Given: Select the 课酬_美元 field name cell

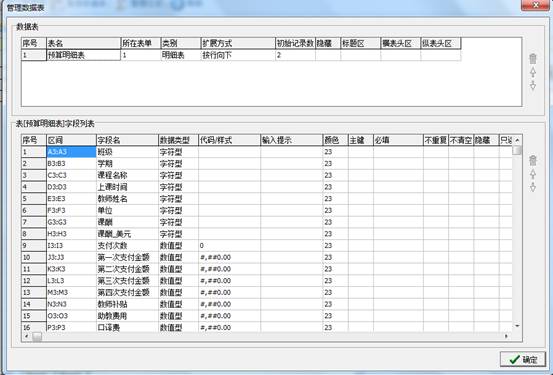Looking at the screenshot, I should [x=127, y=234].
